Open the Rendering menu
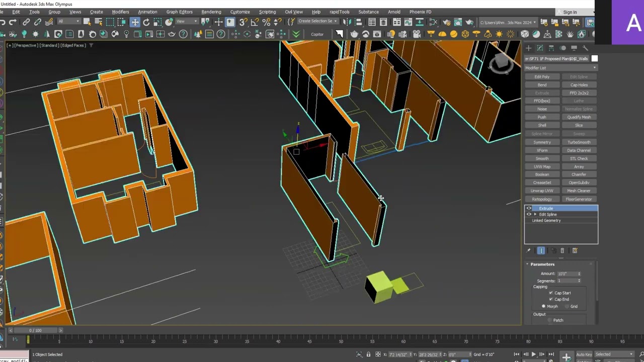Screen dimensions: 644x362 [211, 12]
